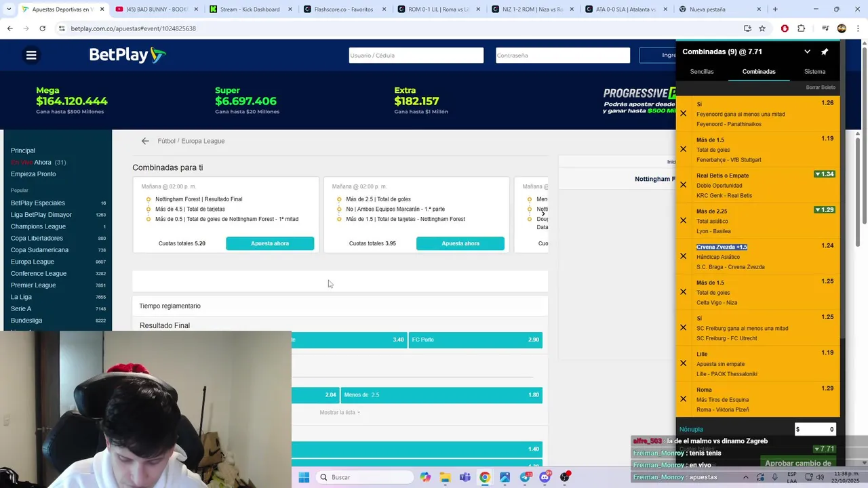Remove the Feyenoord - Panathinaikos selection

click(684, 113)
